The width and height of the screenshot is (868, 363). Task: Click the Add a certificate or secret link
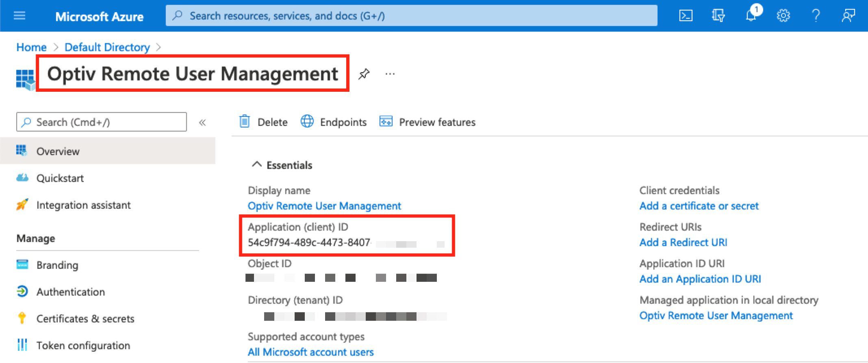click(699, 206)
